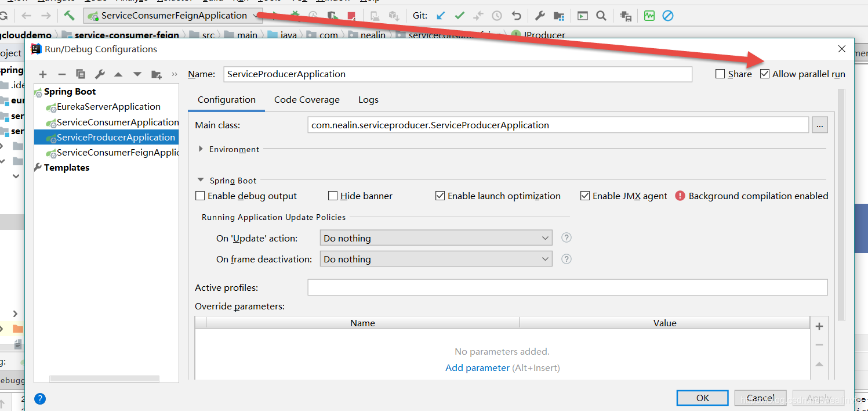868x411 pixels.
Task: Select ServiceProducerApplication in configuration tree
Action: [106, 137]
